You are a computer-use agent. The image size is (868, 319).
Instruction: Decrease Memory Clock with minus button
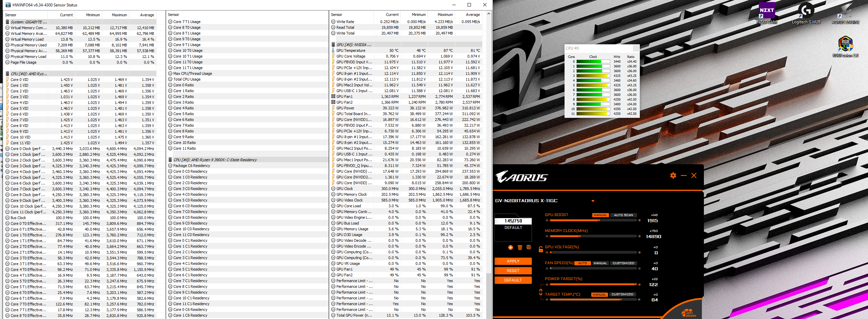(x=547, y=236)
